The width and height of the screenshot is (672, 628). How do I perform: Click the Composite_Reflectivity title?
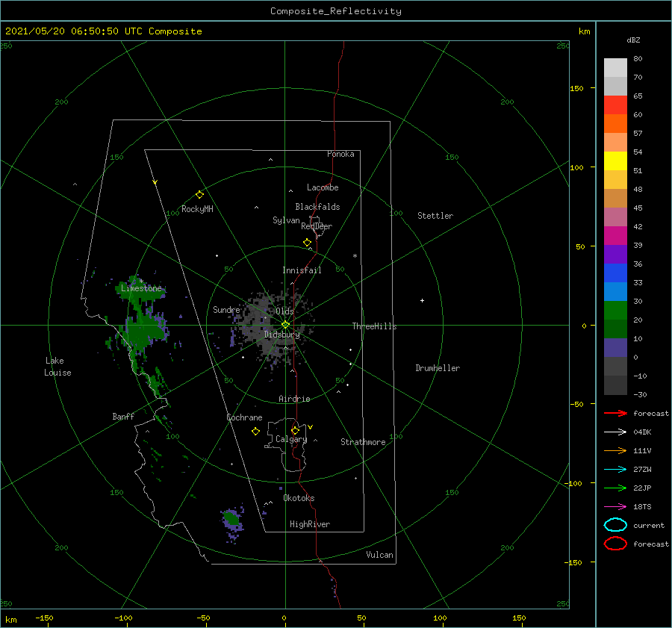[x=335, y=11]
